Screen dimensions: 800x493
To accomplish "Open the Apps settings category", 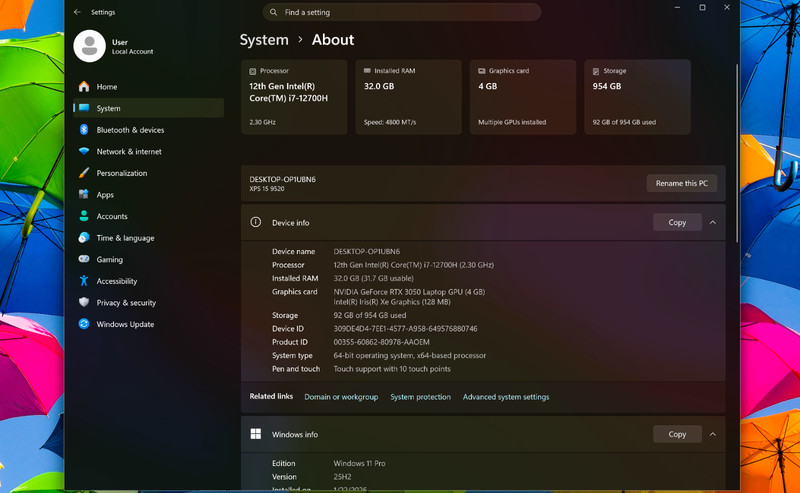I will [x=148, y=194].
